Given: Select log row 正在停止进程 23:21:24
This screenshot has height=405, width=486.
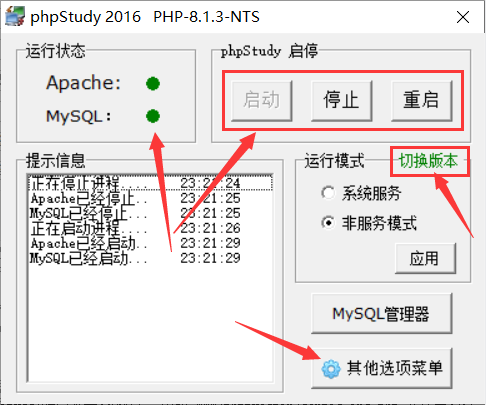Looking at the screenshot, I should click(150, 183).
